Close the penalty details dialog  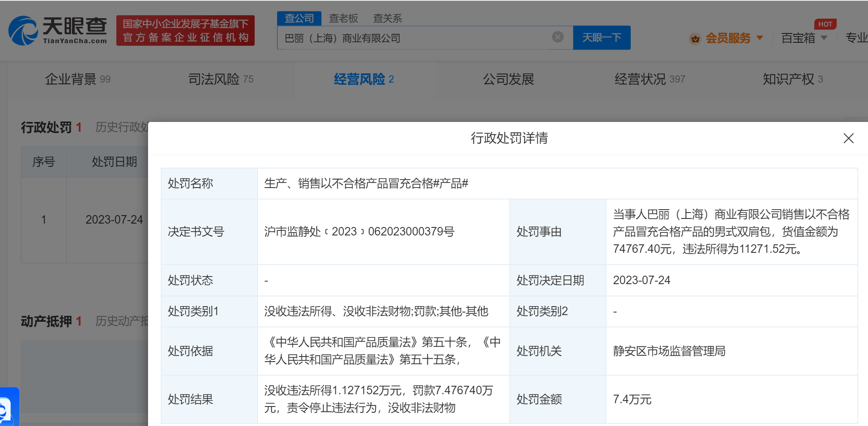coord(848,138)
